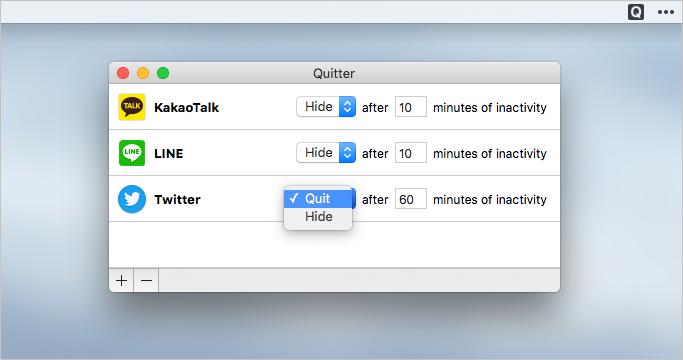Viewport: 683px width, 360px height.
Task: Select the LINE row label
Action: coord(169,153)
